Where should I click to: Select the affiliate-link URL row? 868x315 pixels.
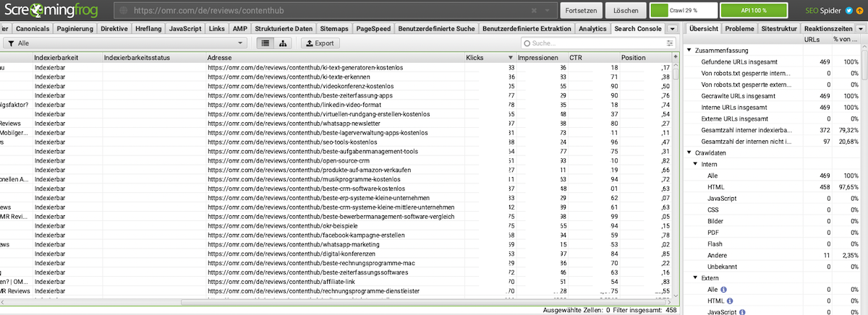[336, 282]
